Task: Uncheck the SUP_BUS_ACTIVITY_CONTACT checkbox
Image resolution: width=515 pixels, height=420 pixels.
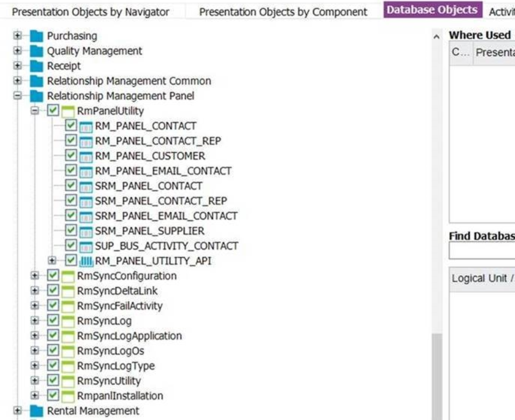Action: [x=71, y=245]
